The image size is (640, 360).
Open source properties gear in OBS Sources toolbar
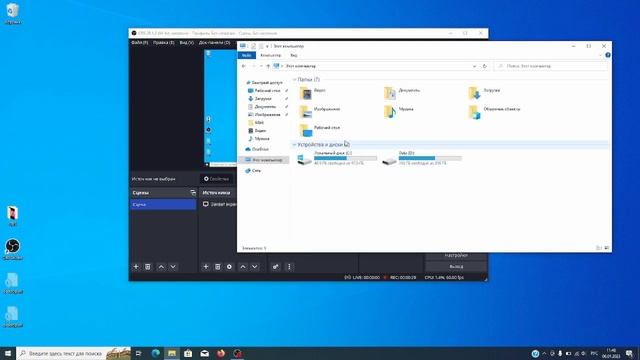coord(229,267)
